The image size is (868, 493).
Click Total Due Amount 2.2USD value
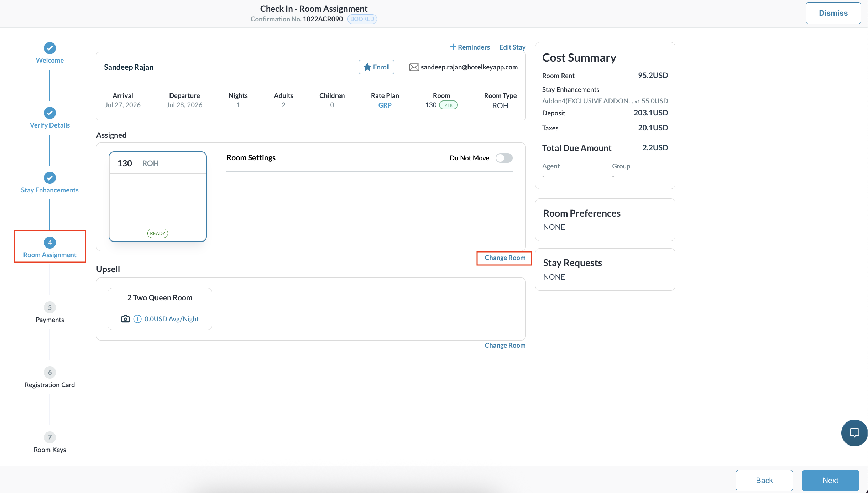point(655,147)
